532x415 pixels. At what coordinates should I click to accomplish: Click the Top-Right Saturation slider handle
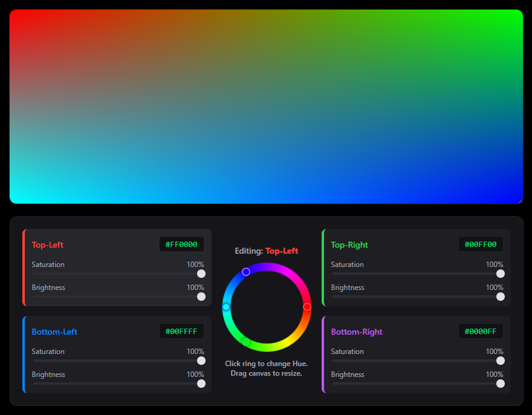501,274
